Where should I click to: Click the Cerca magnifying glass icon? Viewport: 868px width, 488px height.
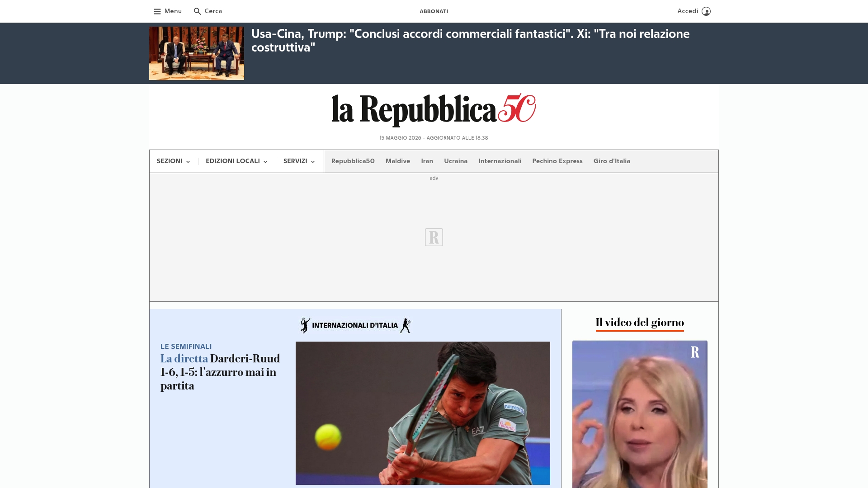tap(197, 11)
